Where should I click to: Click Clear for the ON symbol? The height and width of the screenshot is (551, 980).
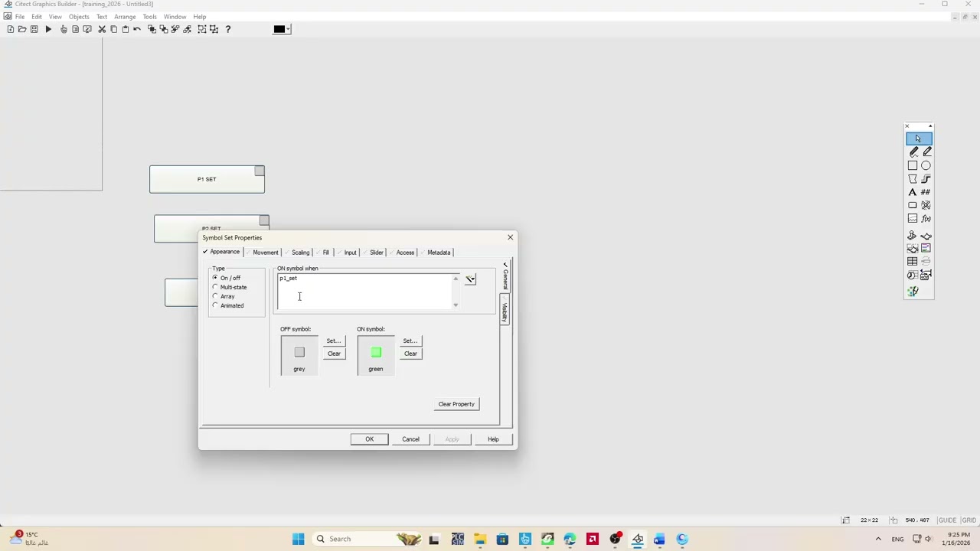click(x=410, y=354)
